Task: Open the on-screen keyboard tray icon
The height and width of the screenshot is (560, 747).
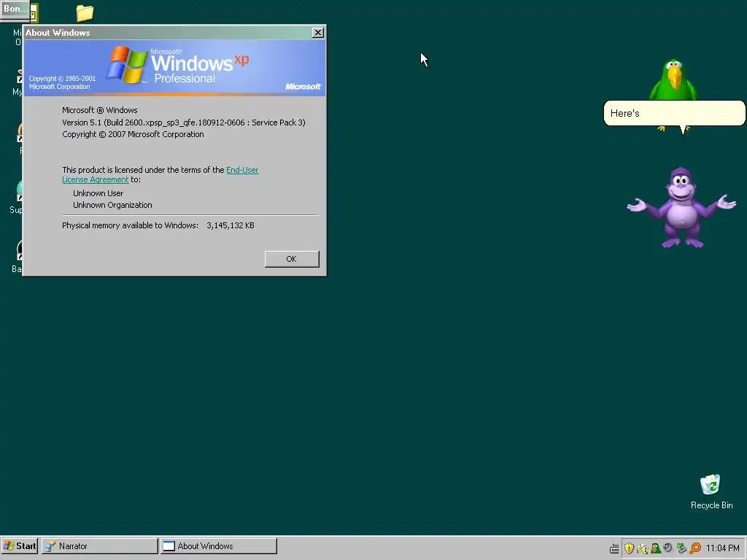Action: tap(614, 548)
